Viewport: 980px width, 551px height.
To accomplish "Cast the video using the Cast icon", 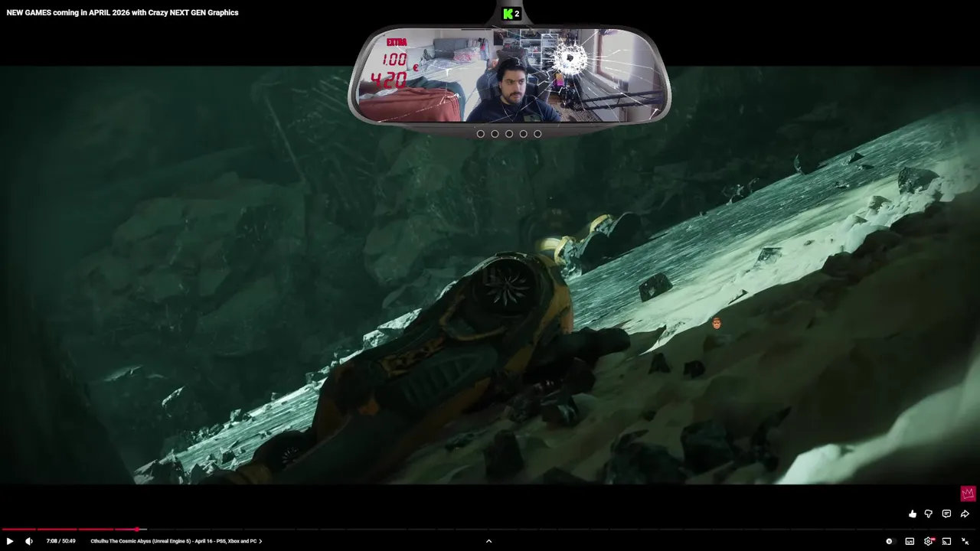I will point(946,541).
